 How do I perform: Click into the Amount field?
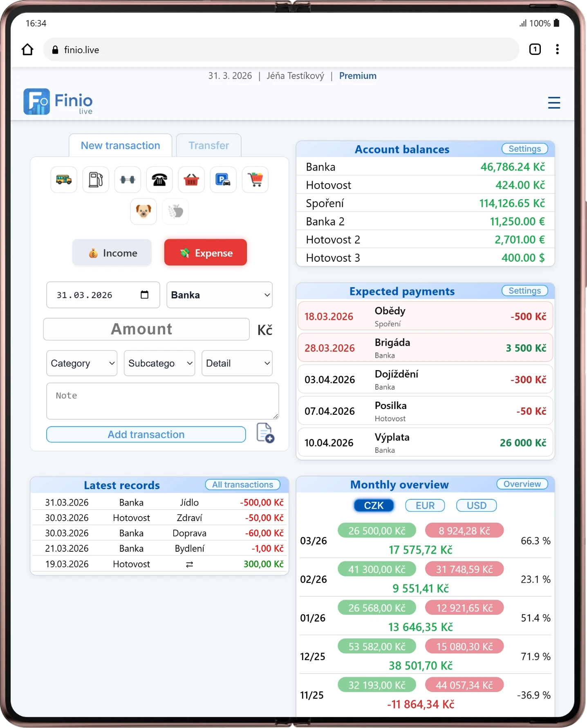pos(146,329)
